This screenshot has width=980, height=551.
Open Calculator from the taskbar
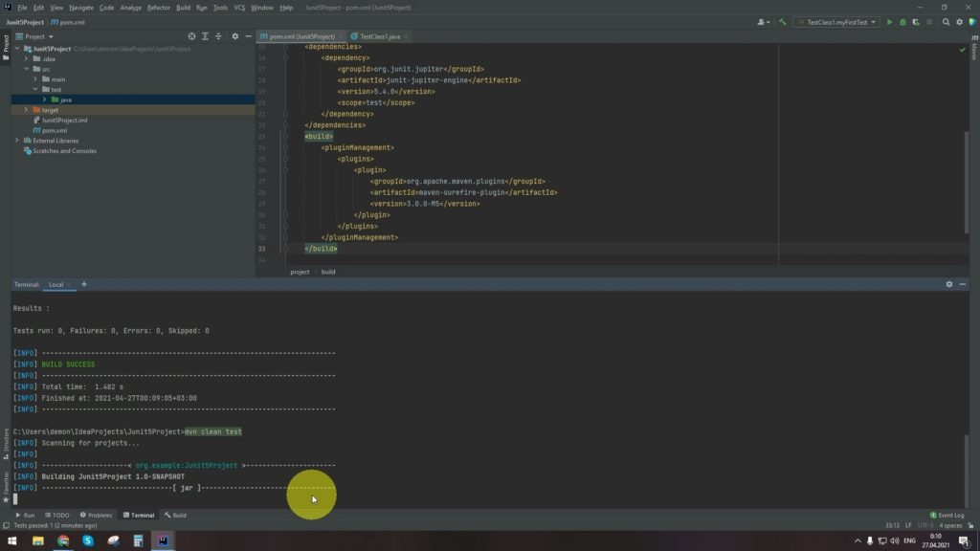tap(138, 541)
